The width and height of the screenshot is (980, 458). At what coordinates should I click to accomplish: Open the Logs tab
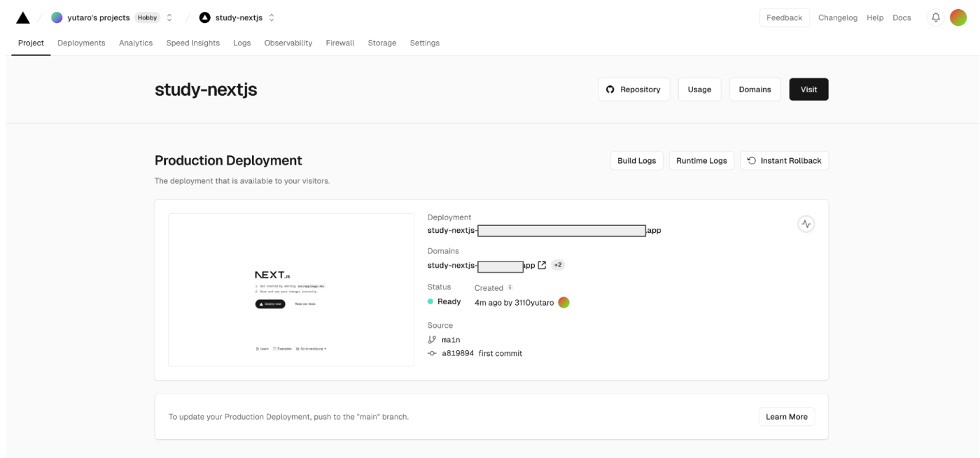click(x=242, y=43)
